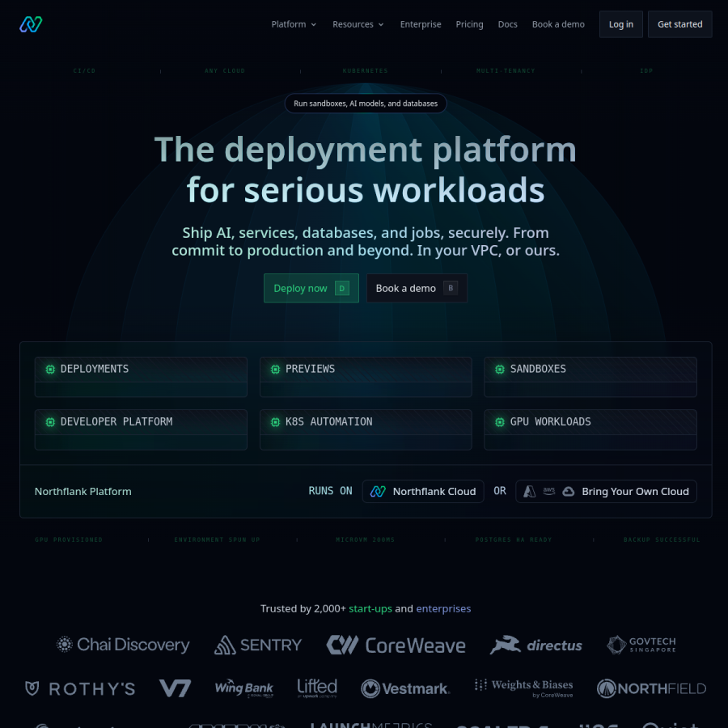The height and width of the screenshot is (728, 728).
Task: Expand the Resources menu chevron
Action: point(381,24)
